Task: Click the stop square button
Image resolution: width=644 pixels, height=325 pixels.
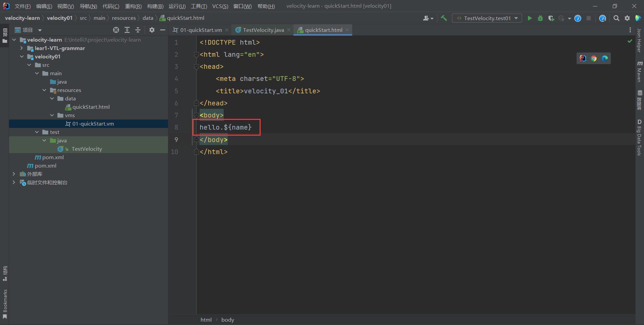Action: 589,18
